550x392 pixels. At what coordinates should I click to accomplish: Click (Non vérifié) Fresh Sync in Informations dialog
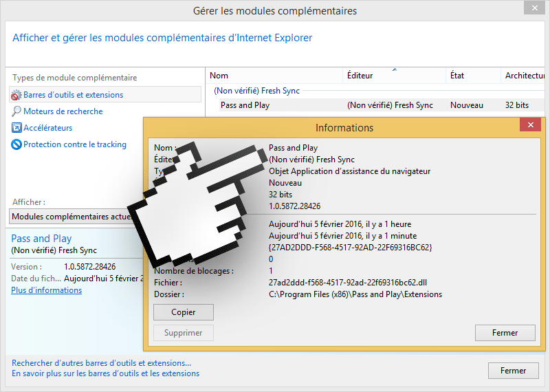[311, 160]
